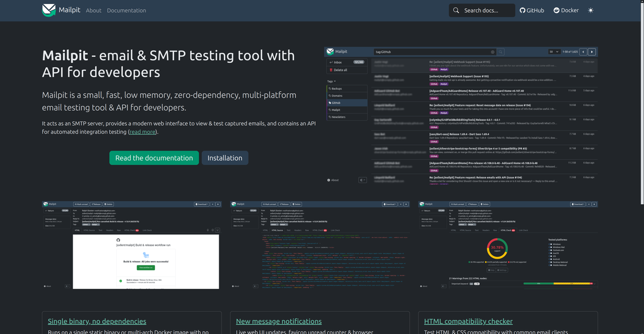Visit the GitHub repository link
The width and height of the screenshot is (644, 334).
(532, 10)
